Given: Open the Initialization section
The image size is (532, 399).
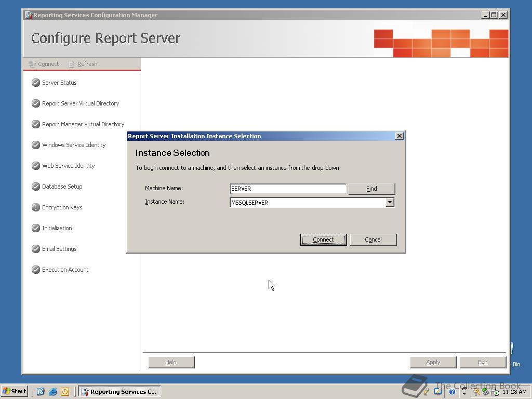Looking at the screenshot, I should tap(57, 228).
